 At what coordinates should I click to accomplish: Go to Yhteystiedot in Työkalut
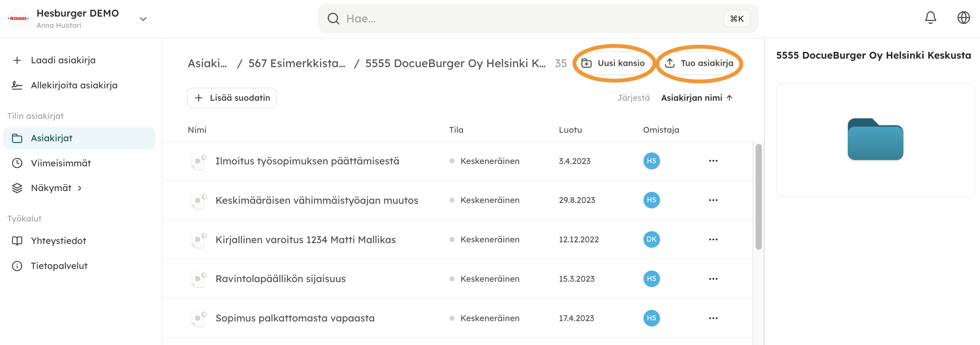[58, 241]
